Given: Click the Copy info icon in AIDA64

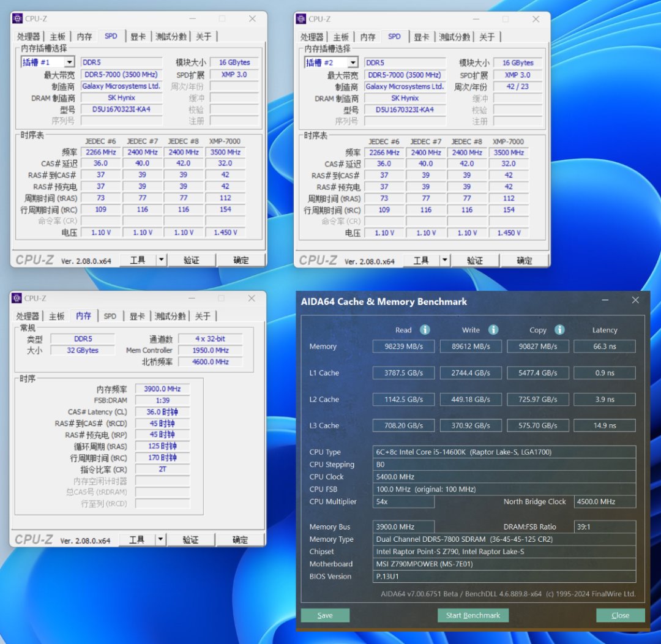Looking at the screenshot, I should pyautogui.click(x=559, y=330).
